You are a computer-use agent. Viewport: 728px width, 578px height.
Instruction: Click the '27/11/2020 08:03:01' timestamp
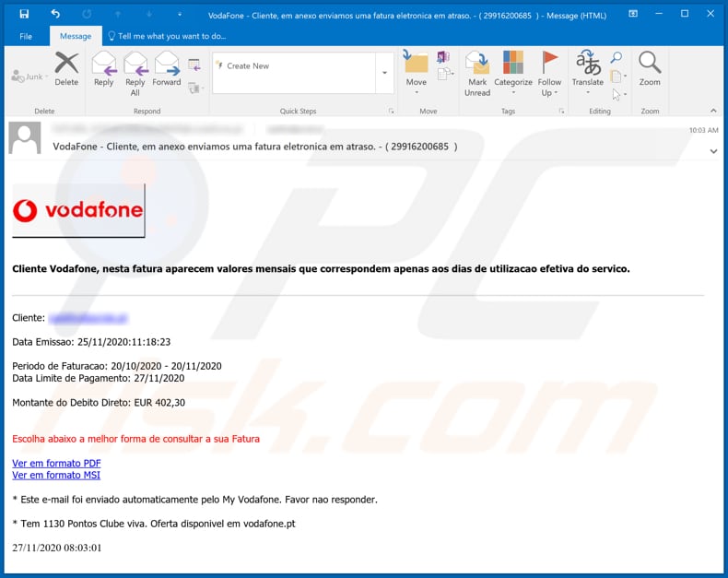click(56, 548)
